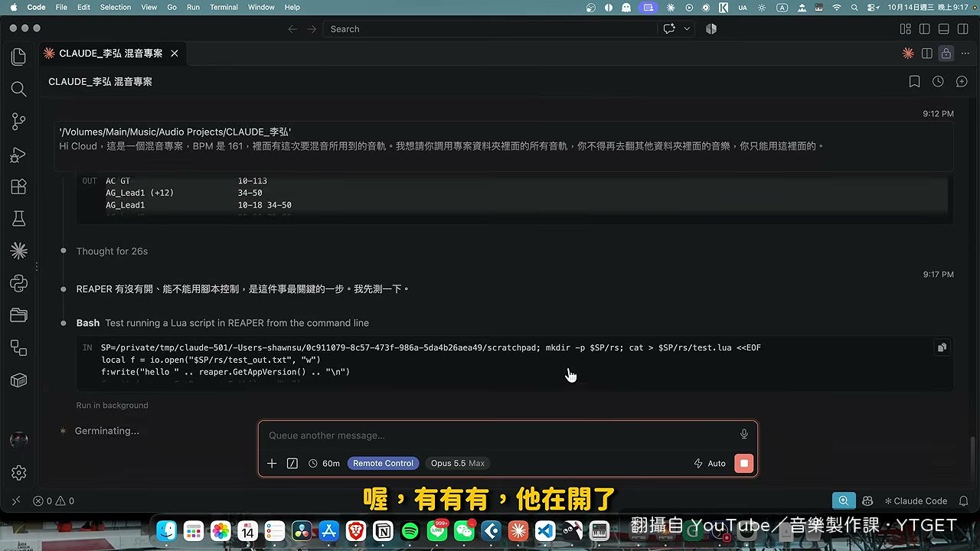Click 'Run in background' link

click(x=112, y=406)
